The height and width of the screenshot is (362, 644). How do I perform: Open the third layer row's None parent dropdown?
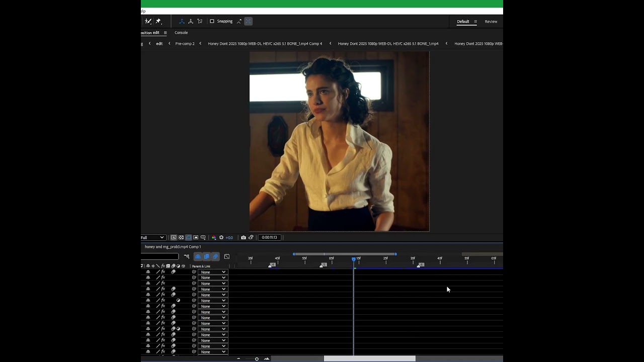213,284
